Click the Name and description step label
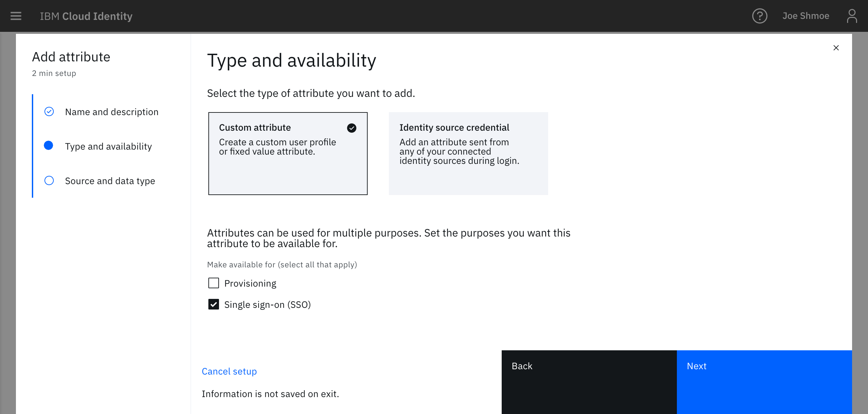This screenshot has width=868, height=414. [x=111, y=112]
